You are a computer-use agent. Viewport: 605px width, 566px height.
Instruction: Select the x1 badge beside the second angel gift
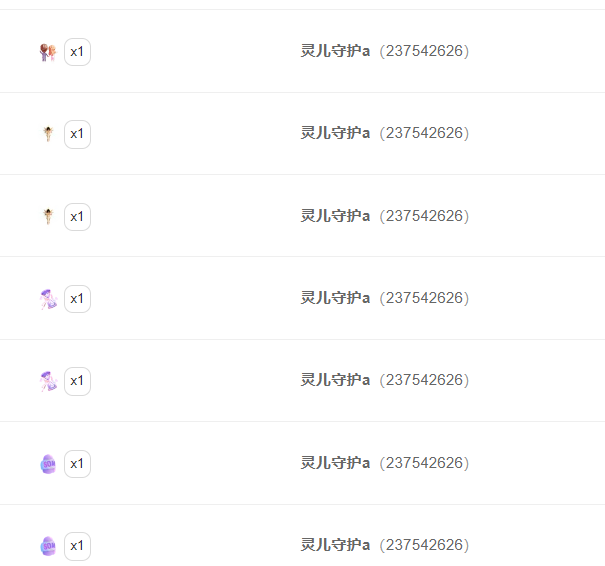point(77,217)
